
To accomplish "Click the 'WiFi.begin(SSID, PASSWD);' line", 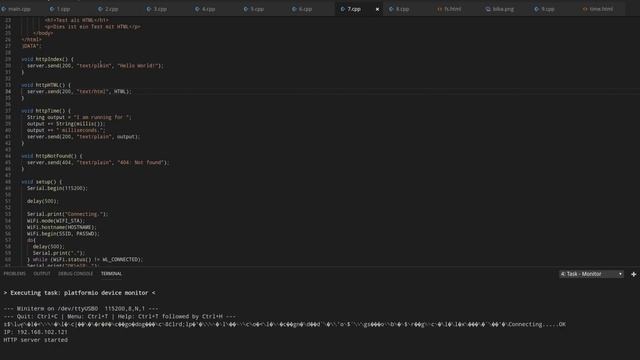I will (x=63, y=233).
